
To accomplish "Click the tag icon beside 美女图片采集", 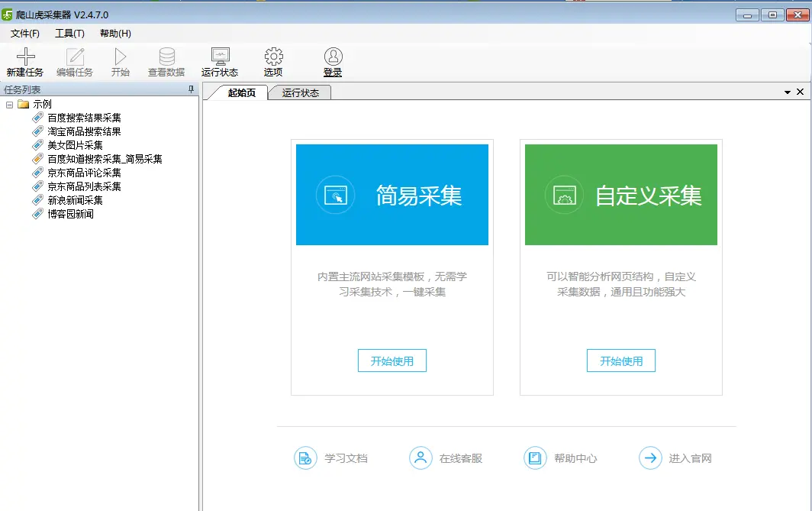I will tap(38, 145).
